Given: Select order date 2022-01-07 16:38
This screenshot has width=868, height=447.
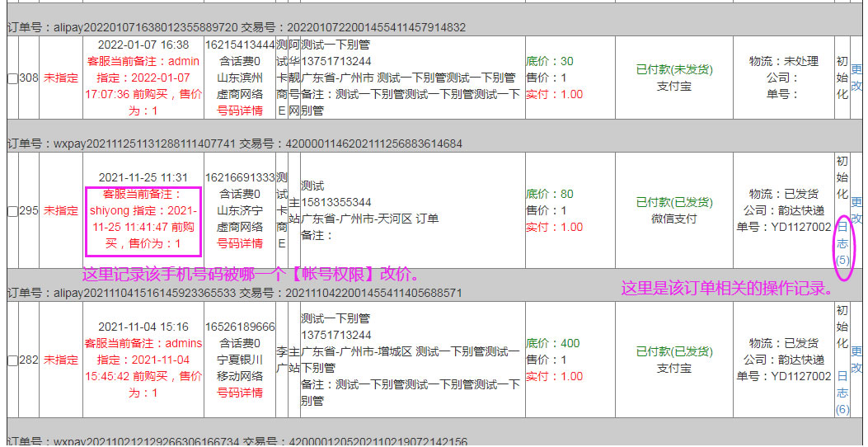Looking at the screenshot, I should pos(143,45).
